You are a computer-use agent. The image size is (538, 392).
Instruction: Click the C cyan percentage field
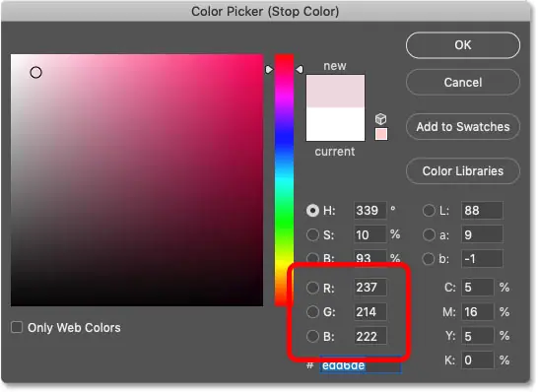[x=477, y=288]
